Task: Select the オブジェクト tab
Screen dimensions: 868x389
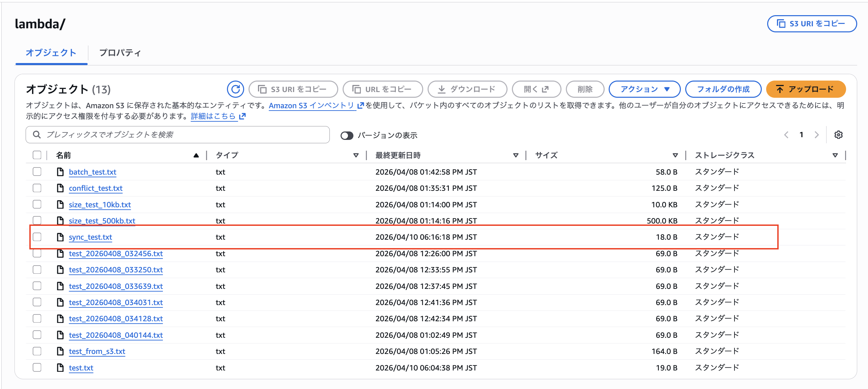Action: pyautogui.click(x=51, y=53)
